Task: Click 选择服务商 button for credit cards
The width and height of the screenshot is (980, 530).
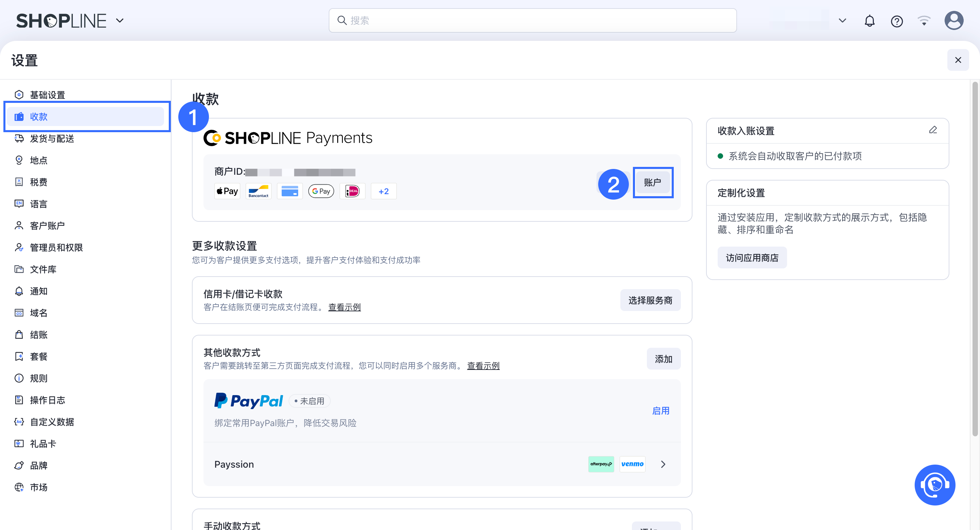Action: (650, 300)
